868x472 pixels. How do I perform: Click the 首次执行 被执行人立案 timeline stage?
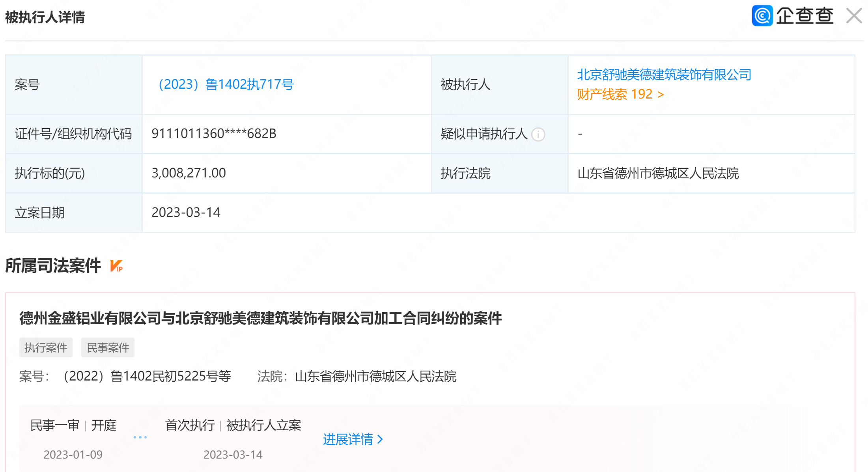233,425
